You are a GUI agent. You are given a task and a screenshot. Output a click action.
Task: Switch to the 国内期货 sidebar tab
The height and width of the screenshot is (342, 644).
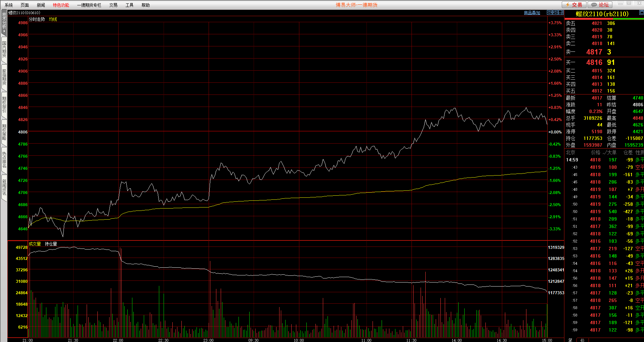(4, 50)
